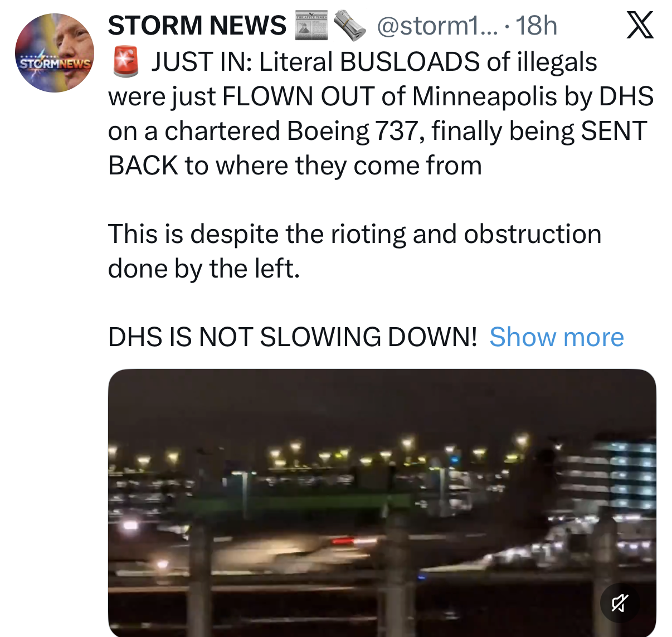Click the flat newspaper emoji beside the name
The height and width of the screenshot is (637, 672).
311,26
